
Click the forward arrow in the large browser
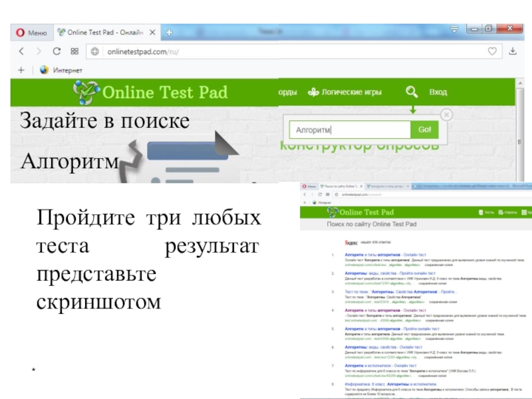point(39,51)
